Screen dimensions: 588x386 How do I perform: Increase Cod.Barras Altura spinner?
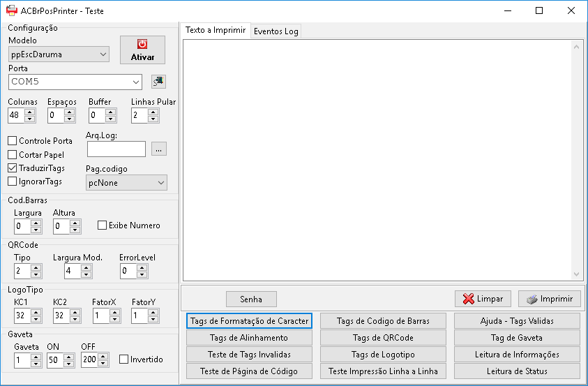coord(75,223)
